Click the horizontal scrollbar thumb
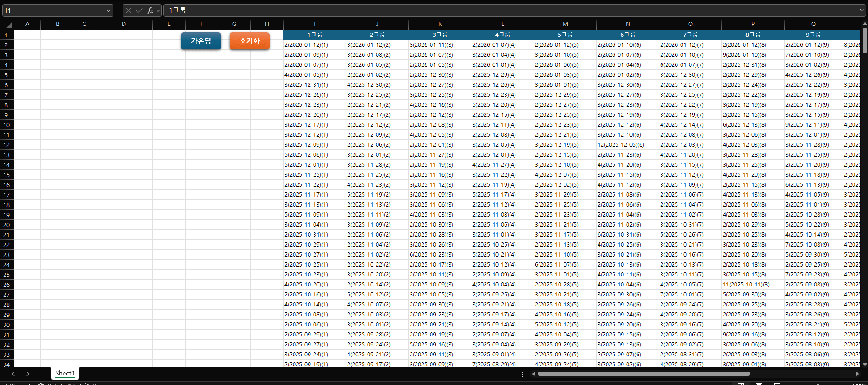 click(643, 374)
